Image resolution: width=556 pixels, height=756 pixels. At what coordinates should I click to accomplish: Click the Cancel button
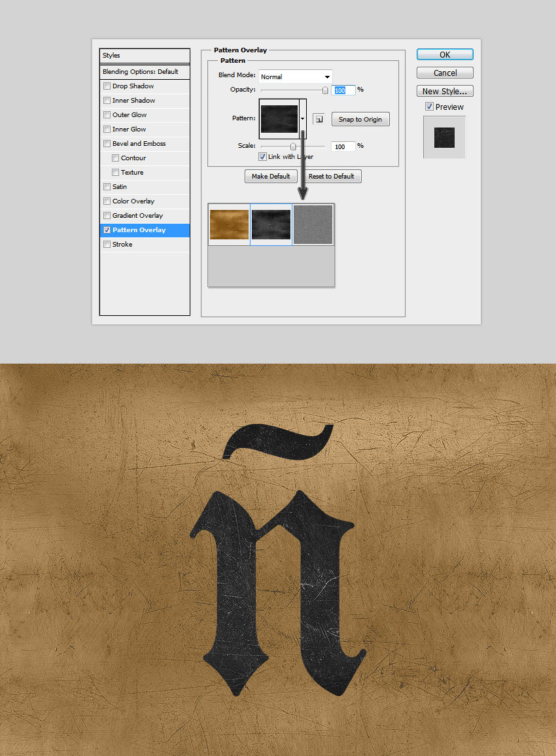(445, 73)
